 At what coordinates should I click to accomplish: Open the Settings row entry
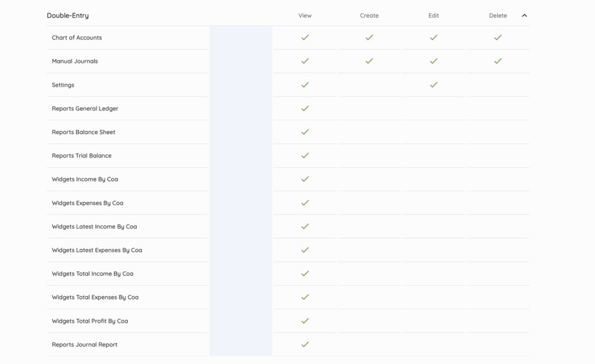63,85
